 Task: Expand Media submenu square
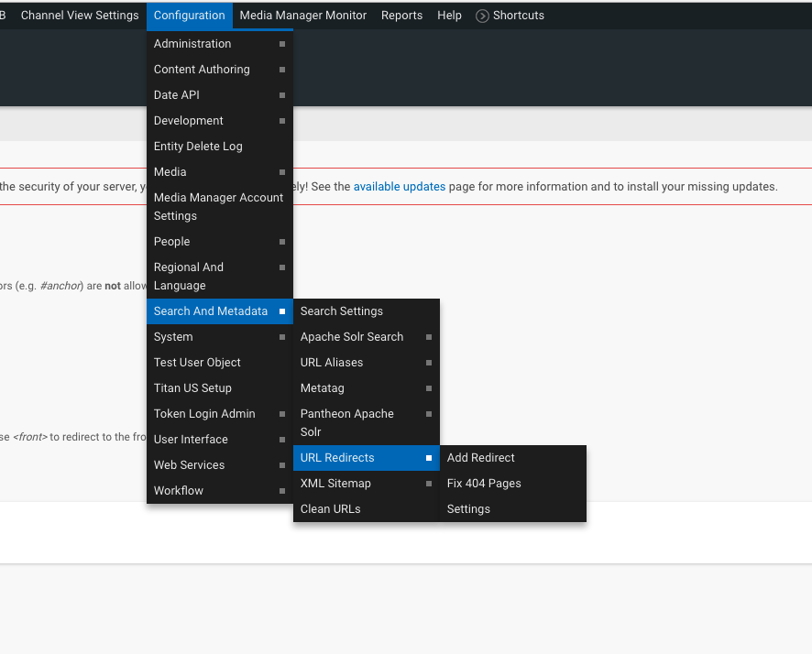(x=282, y=172)
